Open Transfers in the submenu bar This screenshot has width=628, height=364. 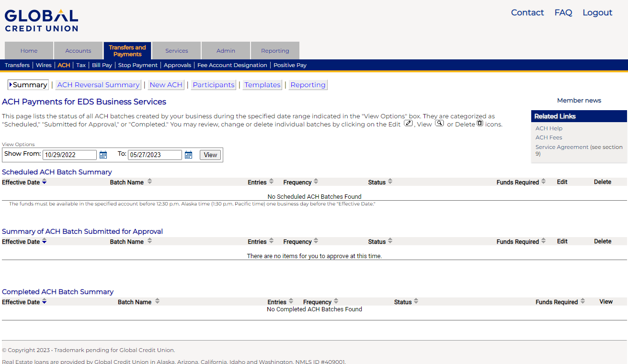pyautogui.click(x=17, y=65)
